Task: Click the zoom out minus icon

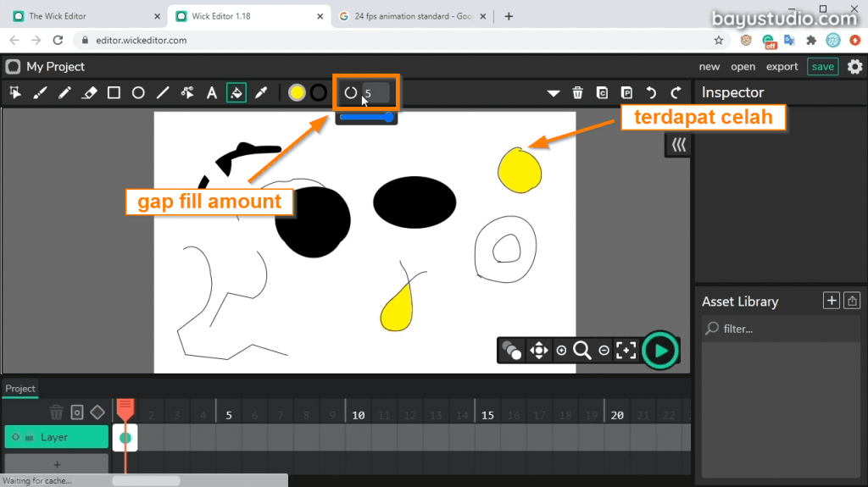Action: 604,351
